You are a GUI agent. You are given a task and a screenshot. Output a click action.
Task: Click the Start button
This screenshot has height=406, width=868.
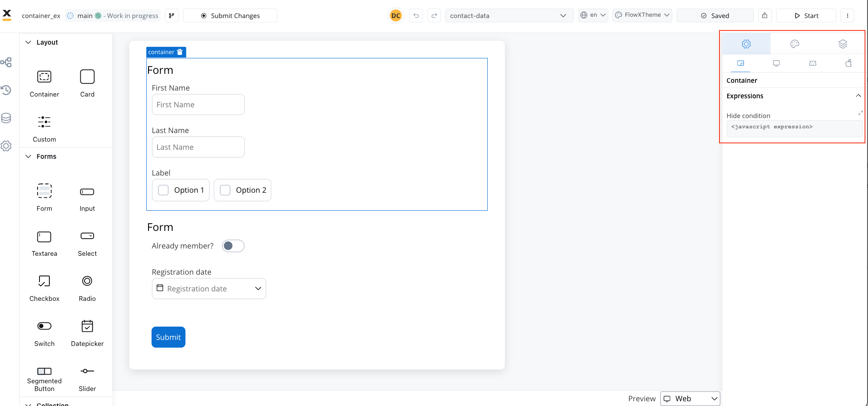[x=806, y=15]
